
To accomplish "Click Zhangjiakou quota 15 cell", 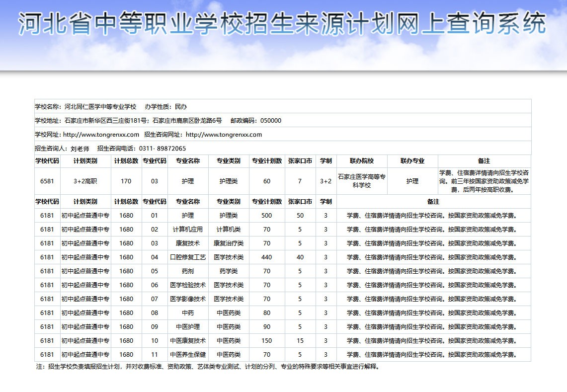I will pos(300,341).
